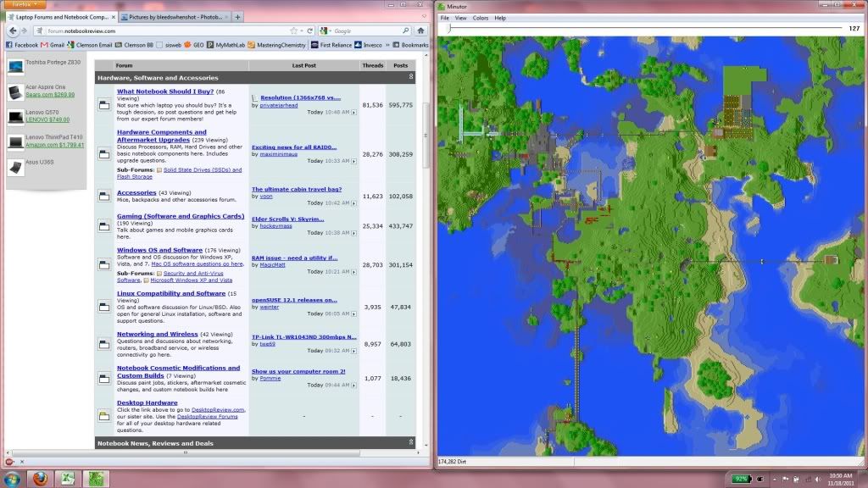Open the Firefox home page button
The width and height of the screenshot is (868, 488).
420,31
